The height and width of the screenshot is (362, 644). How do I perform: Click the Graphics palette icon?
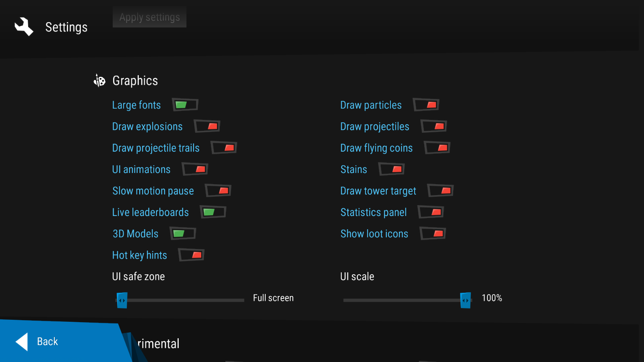click(99, 80)
